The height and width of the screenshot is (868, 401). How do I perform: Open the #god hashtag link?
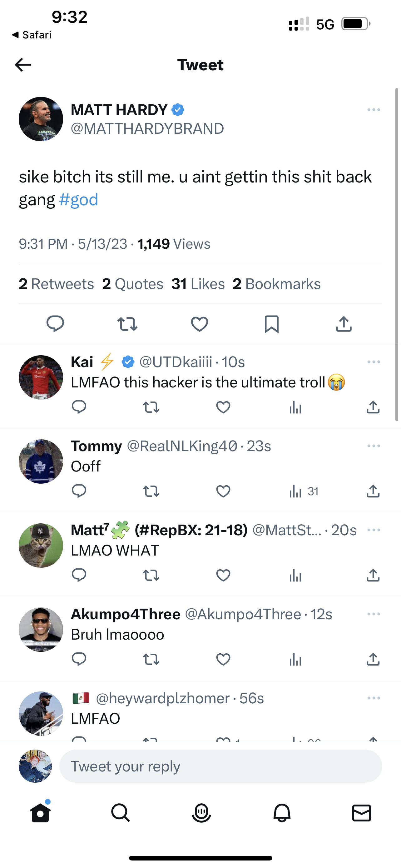click(x=78, y=199)
